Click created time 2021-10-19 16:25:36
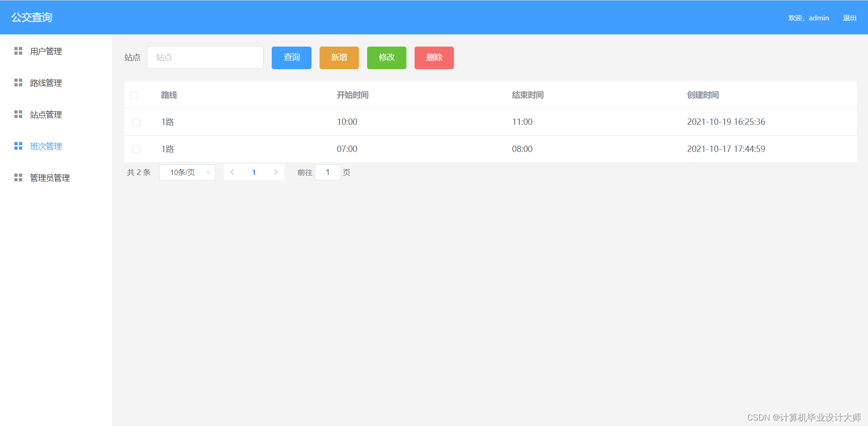 pyautogui.click(x=726, y=122)
